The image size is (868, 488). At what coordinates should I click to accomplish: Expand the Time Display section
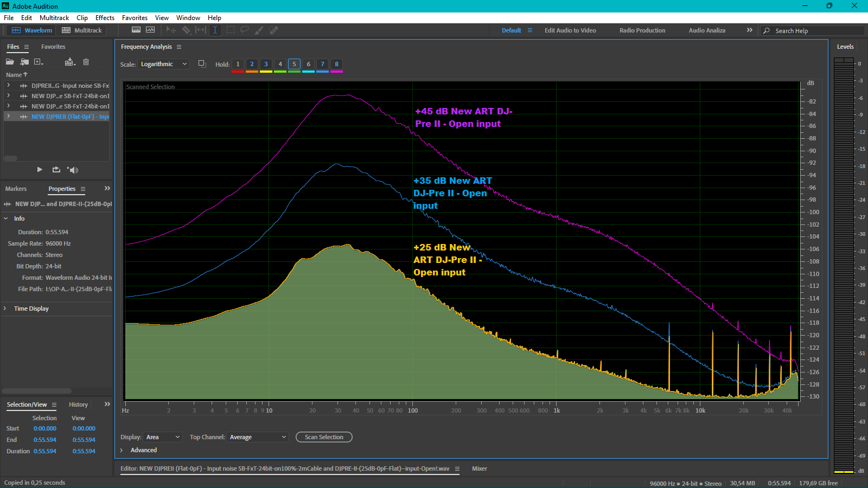tap(5, 309)
